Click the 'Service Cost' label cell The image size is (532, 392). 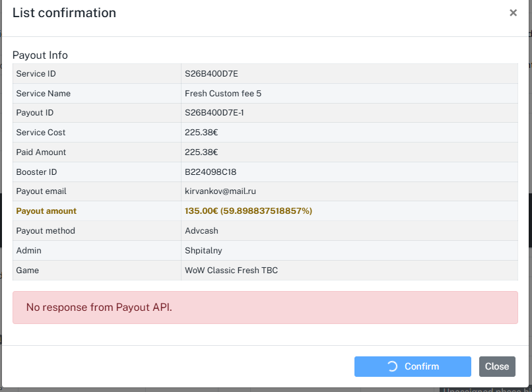click(x=97, y=132)
